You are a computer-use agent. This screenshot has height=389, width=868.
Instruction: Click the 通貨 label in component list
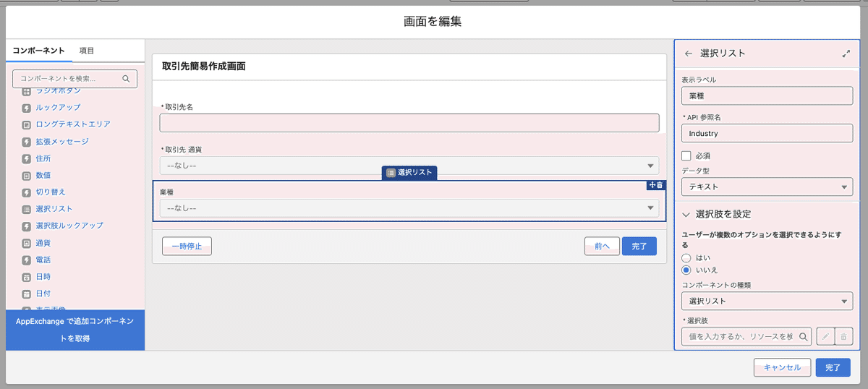[x=43, y=243]
